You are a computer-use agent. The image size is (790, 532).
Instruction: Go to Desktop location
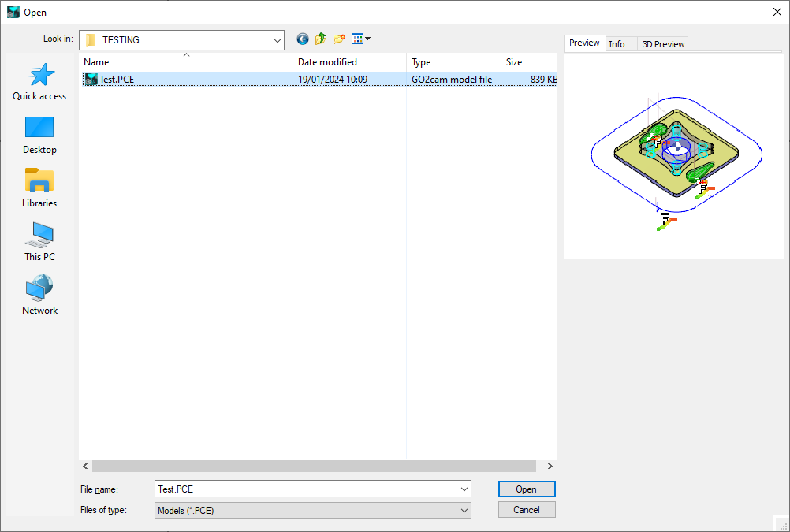pos(39,135)
